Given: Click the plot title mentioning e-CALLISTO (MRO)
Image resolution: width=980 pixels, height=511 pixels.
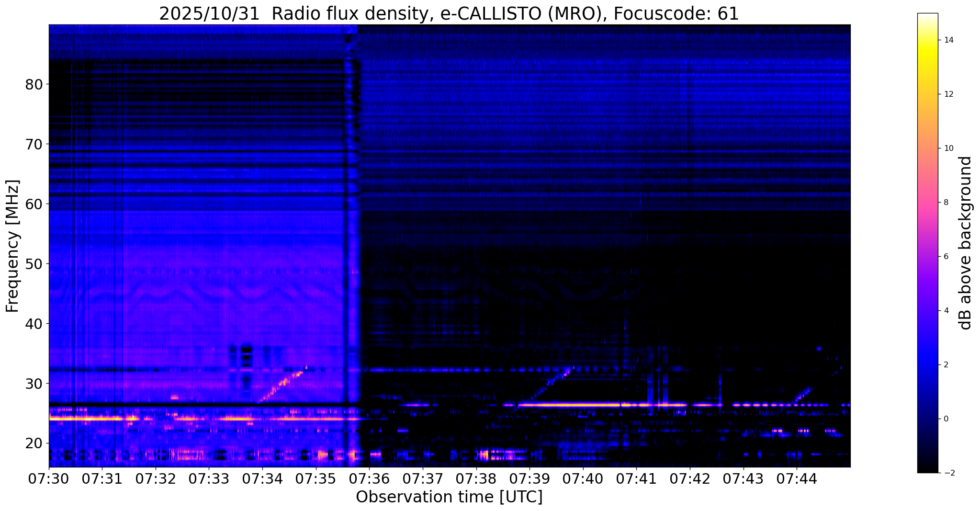Looking at the screenshot, I should point(449,13).
